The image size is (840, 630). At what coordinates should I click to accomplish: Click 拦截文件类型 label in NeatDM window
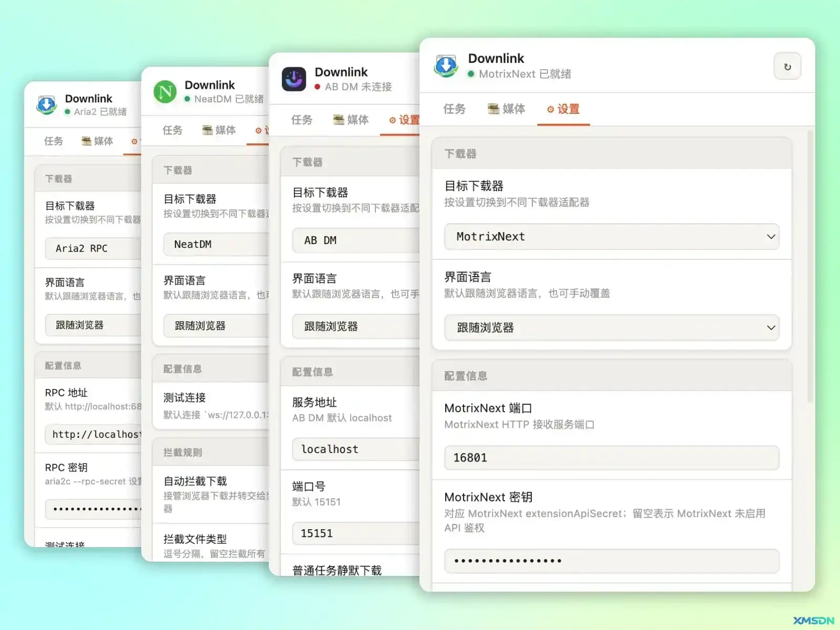[195, 539]
